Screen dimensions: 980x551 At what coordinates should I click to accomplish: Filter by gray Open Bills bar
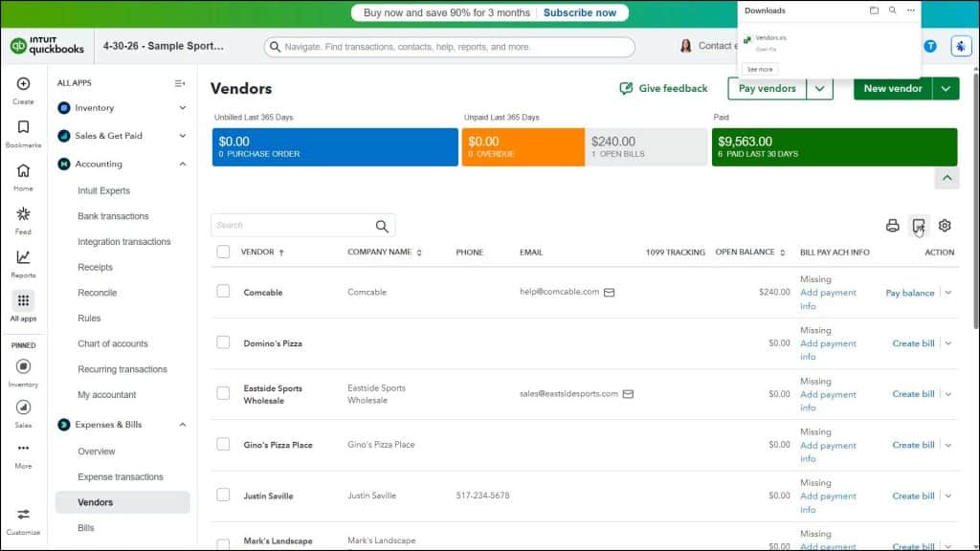point(646,147)
